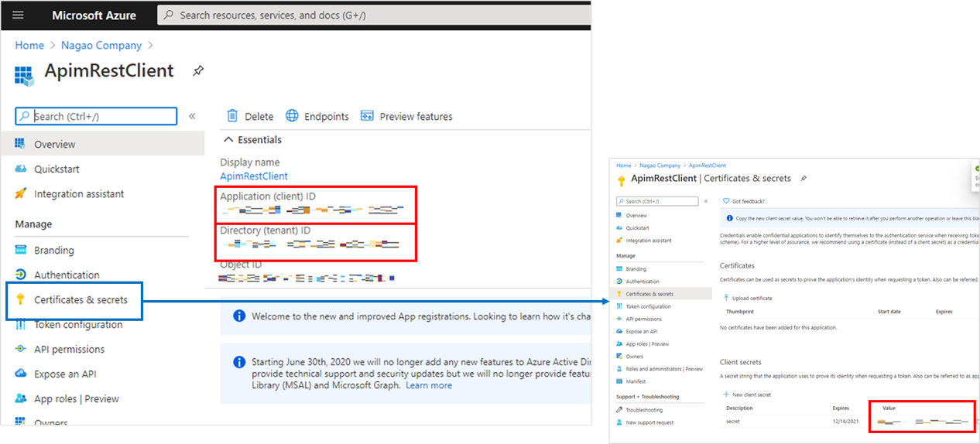Click the info icon on the 'Starting June 30th' banner
980x444 pixels.
(239, 361)
